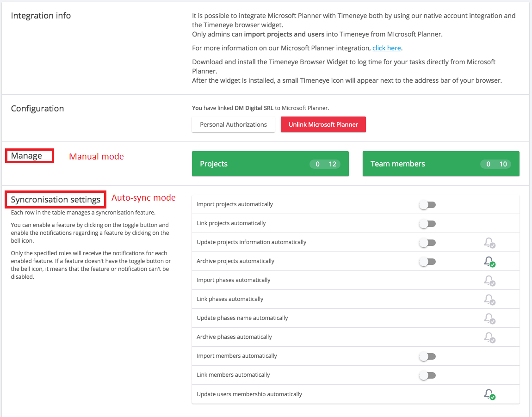Open Personal Authorizations button
The width and height of the screenshot is (532, 417).
[234, 124]
